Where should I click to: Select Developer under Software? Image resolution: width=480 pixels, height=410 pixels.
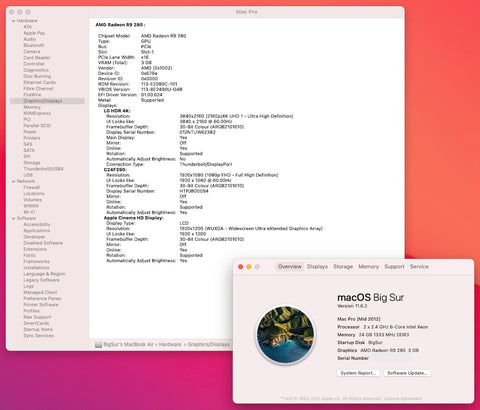tap(34, 237)
